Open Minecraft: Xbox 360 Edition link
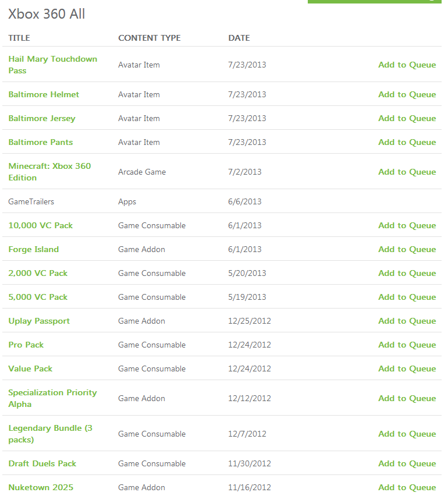 pos(49,172)
